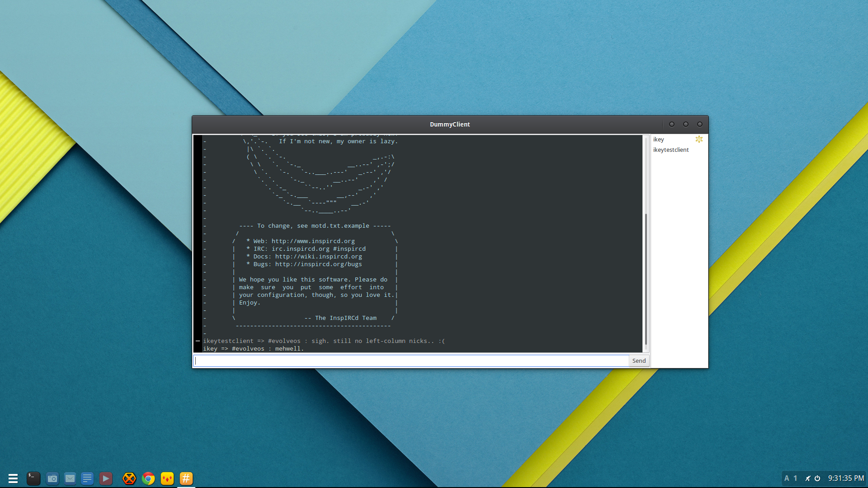Launch Google Chrome from the panel
This screenshot has width=868, height=488.
[148, 478]
